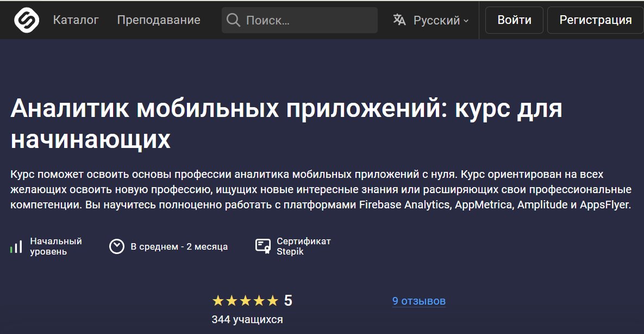Click the Stepik logo icon

click(27, 20)
